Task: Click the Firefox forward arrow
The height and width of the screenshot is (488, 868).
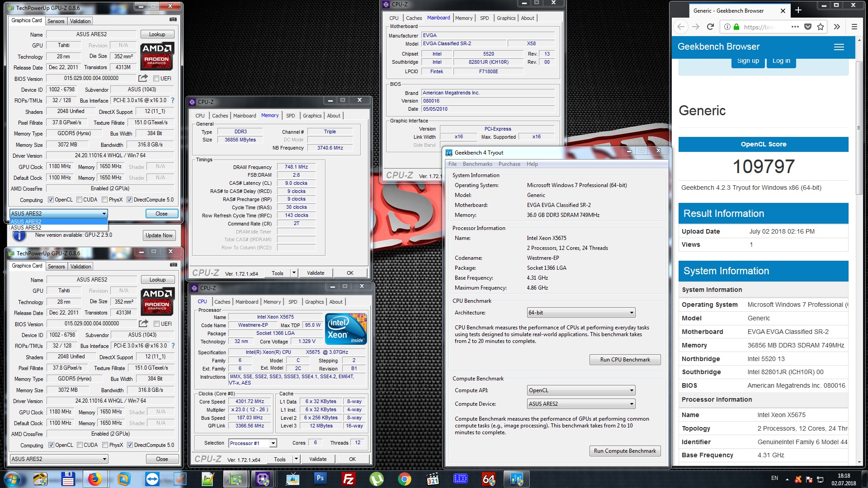Action: coord(696,27)
